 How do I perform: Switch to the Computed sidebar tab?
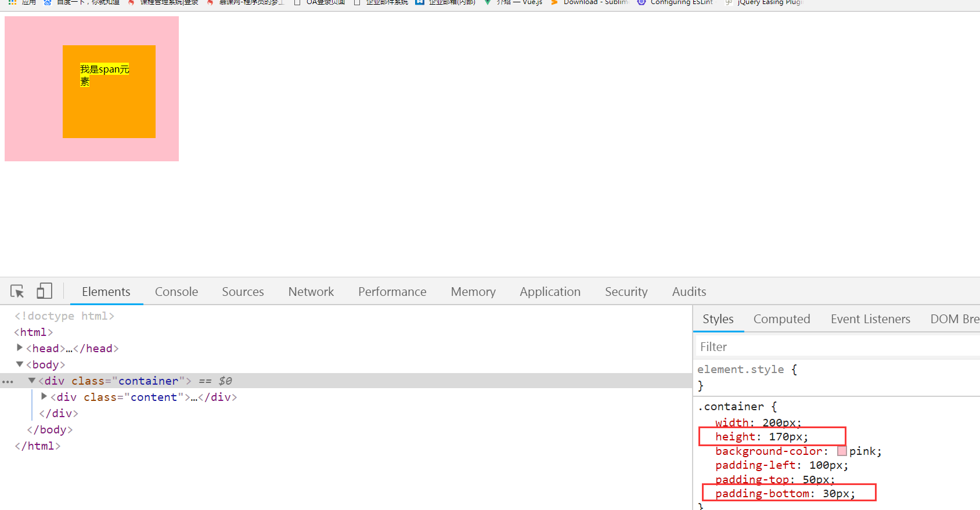coord(782,319)
